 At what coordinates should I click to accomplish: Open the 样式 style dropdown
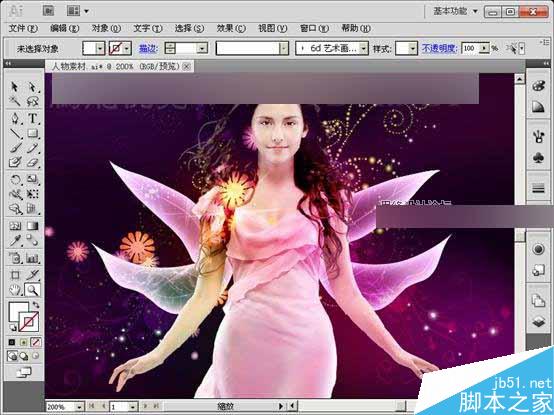413,48
